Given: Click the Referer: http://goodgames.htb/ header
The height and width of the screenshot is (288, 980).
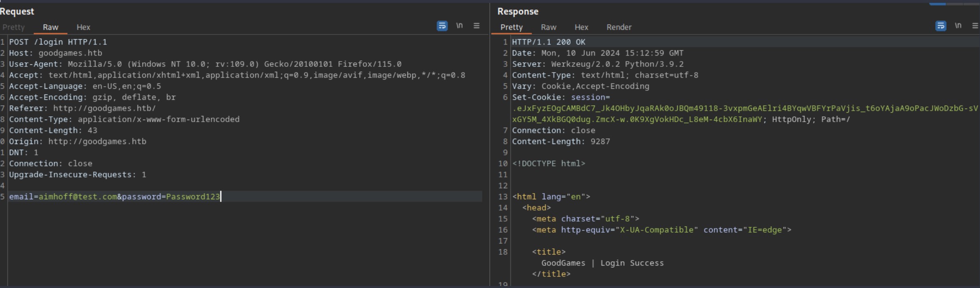Looking at the screenshot, I should (82, 109).
